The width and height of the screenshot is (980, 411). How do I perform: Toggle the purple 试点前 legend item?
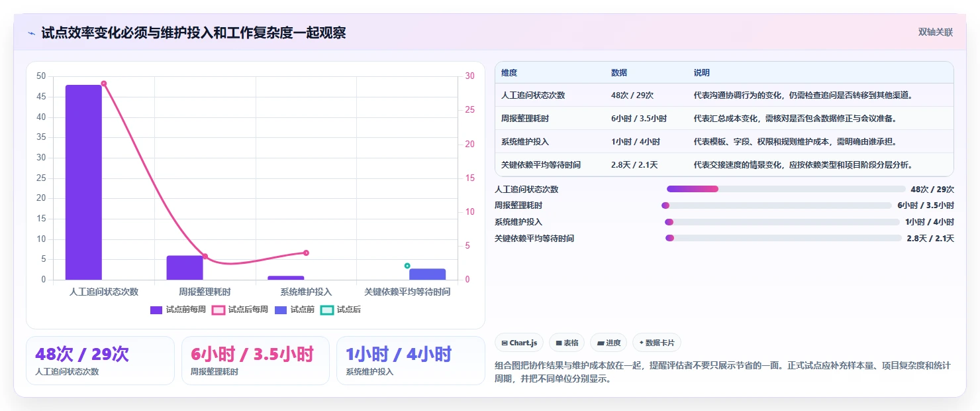[294, 310]
